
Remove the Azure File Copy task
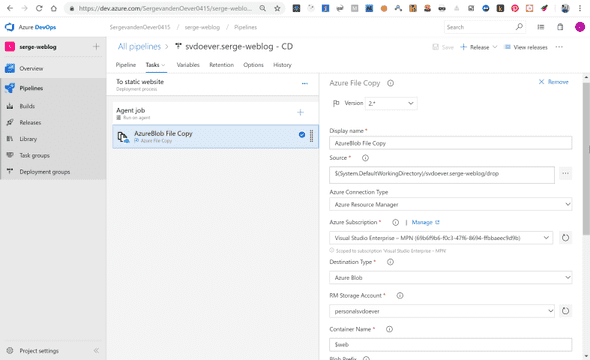pos(553,82)
